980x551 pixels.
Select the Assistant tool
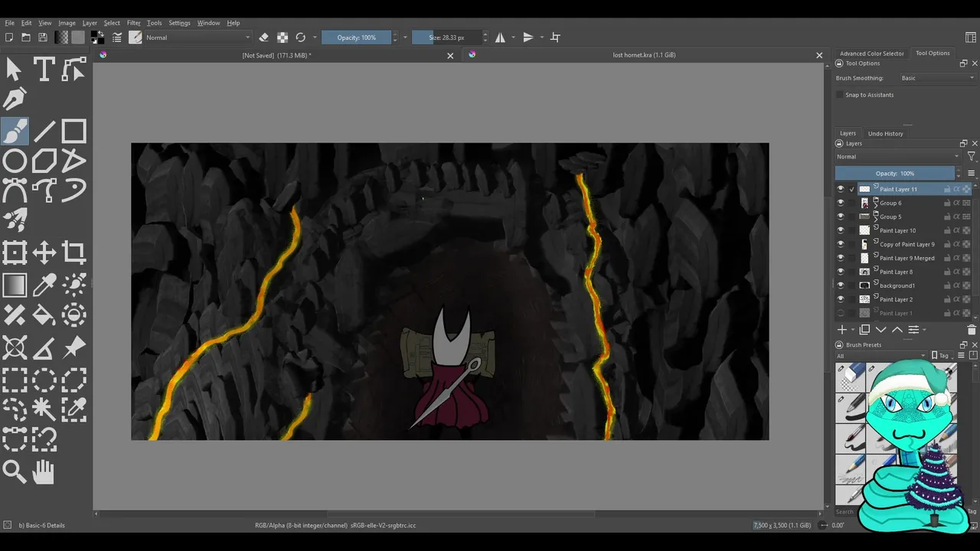[15, 348]
